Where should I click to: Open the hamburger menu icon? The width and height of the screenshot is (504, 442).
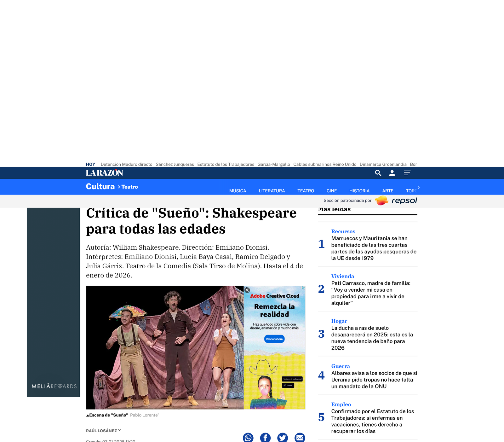[407, 173]
